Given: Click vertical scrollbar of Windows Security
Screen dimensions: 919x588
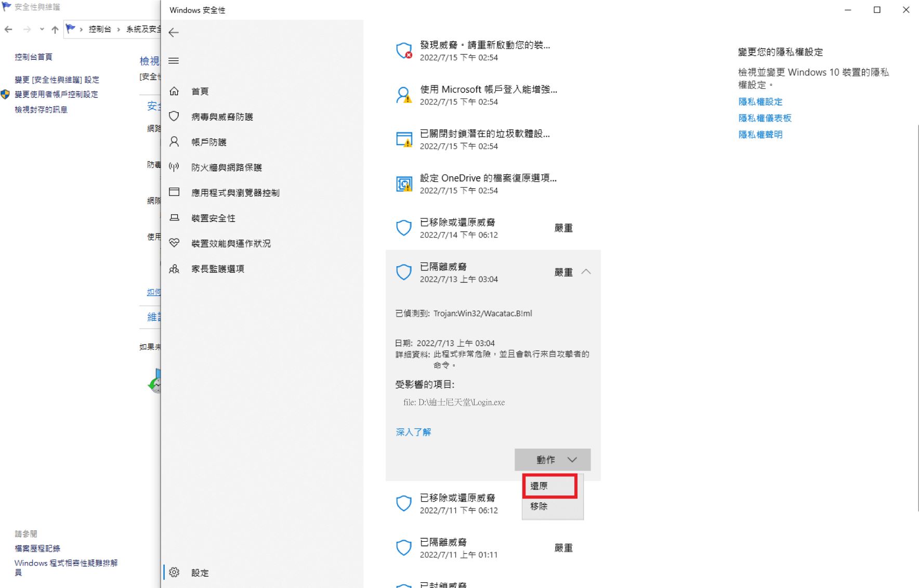Looking at the screenshot, I should 917,317.
